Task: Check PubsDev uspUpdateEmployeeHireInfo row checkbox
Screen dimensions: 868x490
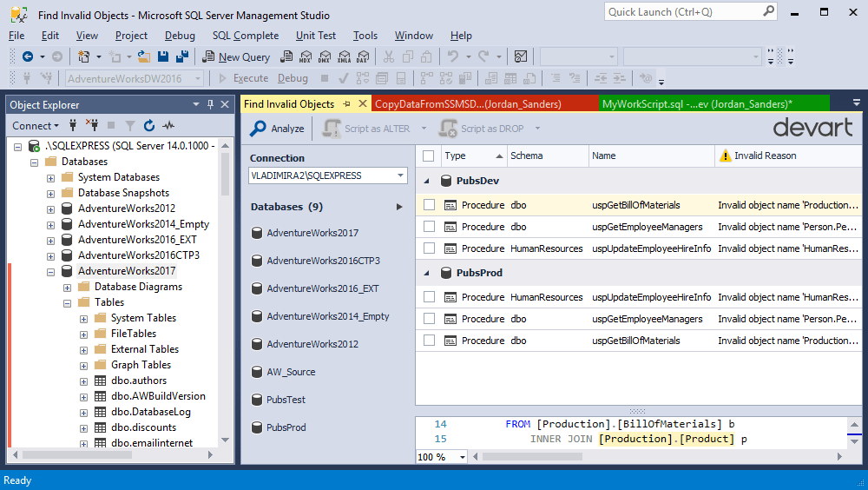Action: (429, 248)
